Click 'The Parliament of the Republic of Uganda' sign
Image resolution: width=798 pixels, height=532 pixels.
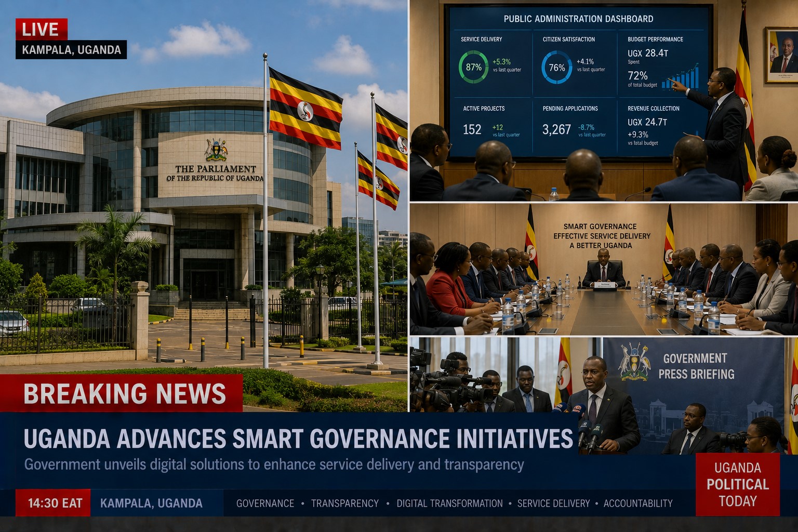click(215, 173)
